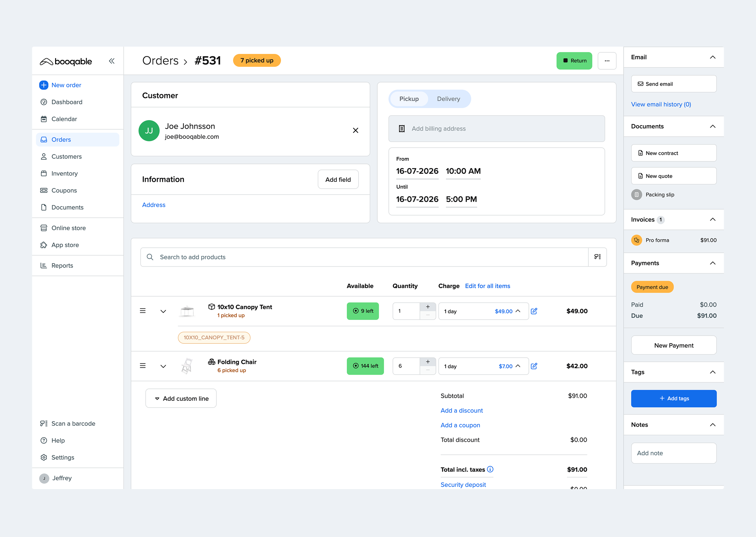Image resolution: width=756 pixels, height=537 pixels.
Task: Open the Packing slip document icon
Action: pos(636,194)
